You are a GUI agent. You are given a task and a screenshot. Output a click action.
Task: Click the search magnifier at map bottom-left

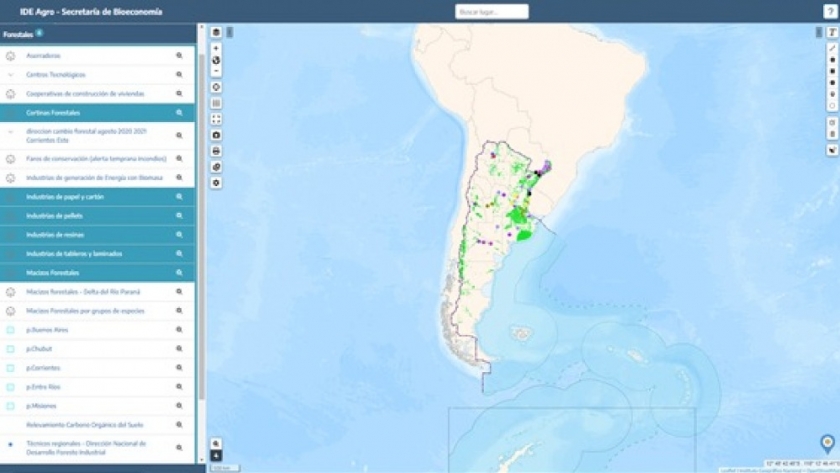coord(216,444)
